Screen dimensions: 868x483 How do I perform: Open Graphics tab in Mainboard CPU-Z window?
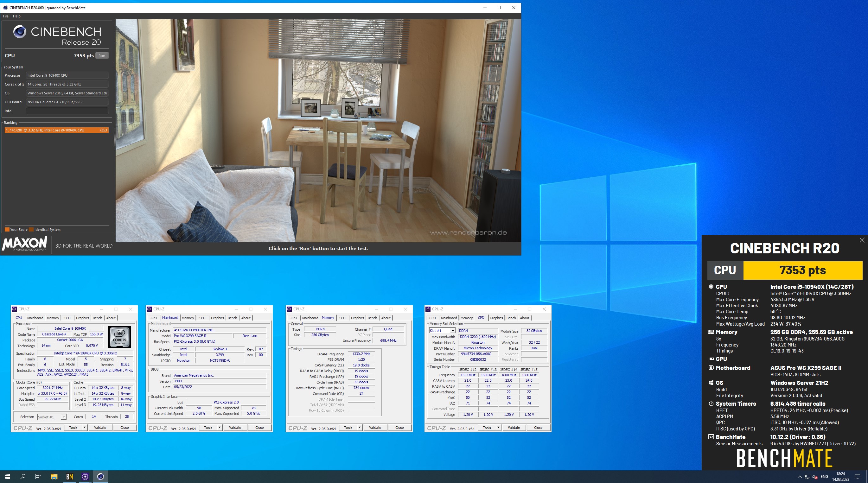click(217, 318)
